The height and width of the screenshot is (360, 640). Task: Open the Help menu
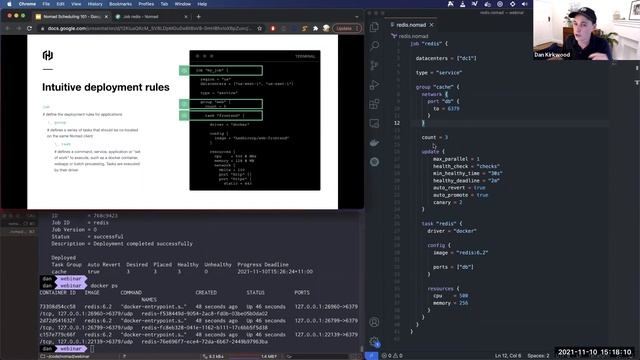tap(202, 4)
